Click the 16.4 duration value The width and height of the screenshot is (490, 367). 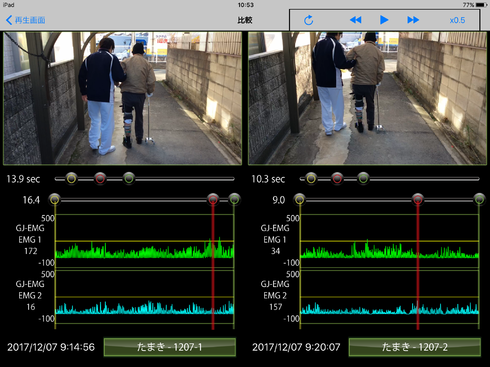31,200
